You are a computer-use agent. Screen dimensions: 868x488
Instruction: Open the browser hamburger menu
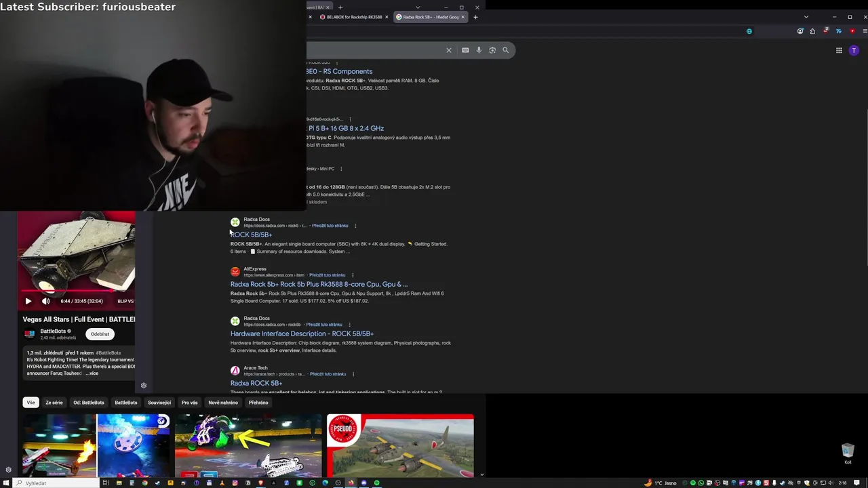pyautogui.click(x=865, y=31)
